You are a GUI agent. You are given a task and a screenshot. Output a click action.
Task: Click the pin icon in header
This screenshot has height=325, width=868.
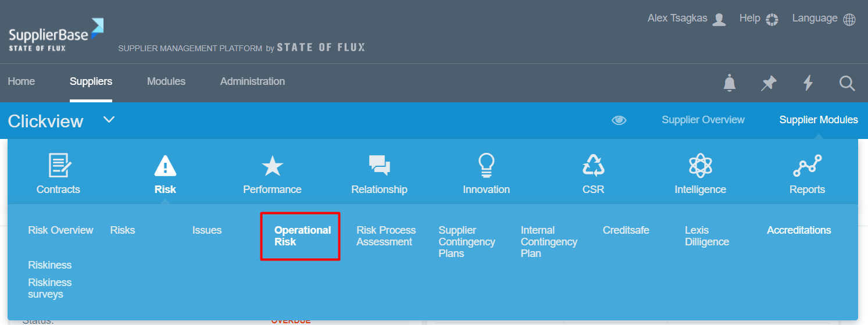(769, 83)
